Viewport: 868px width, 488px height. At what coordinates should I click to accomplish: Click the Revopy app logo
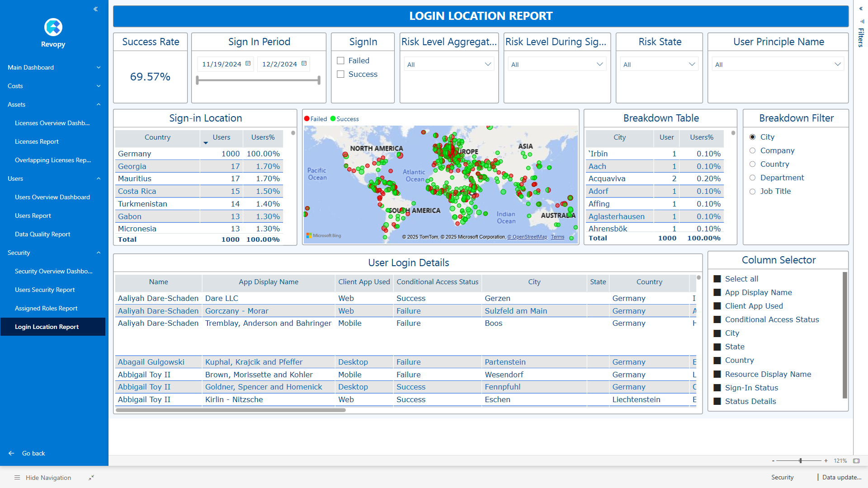(53, 28)
